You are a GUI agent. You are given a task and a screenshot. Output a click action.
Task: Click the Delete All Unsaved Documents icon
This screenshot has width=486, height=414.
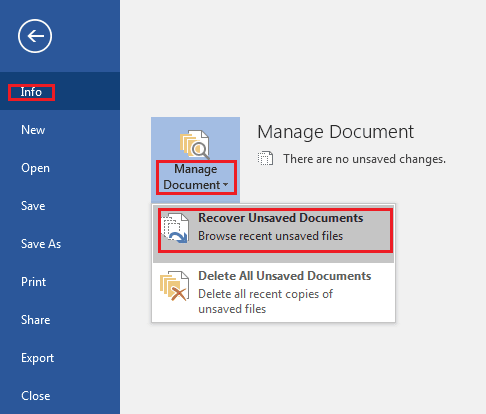point(175,286)
